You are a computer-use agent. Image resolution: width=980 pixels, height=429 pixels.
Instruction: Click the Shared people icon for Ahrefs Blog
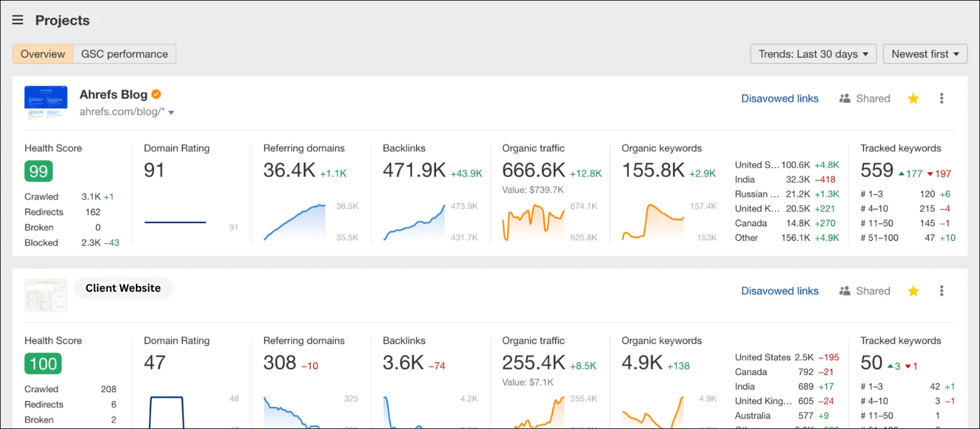(845, 99)
